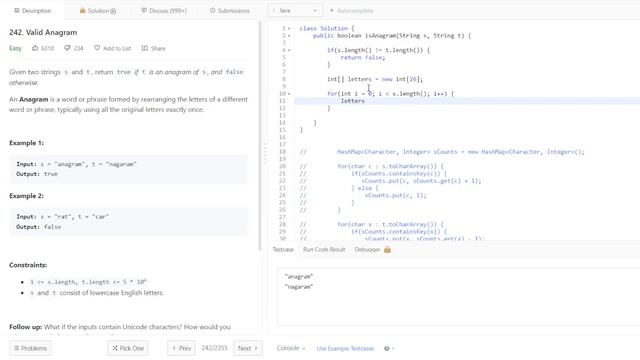Open the Java language dropdown

coord(295,11)
